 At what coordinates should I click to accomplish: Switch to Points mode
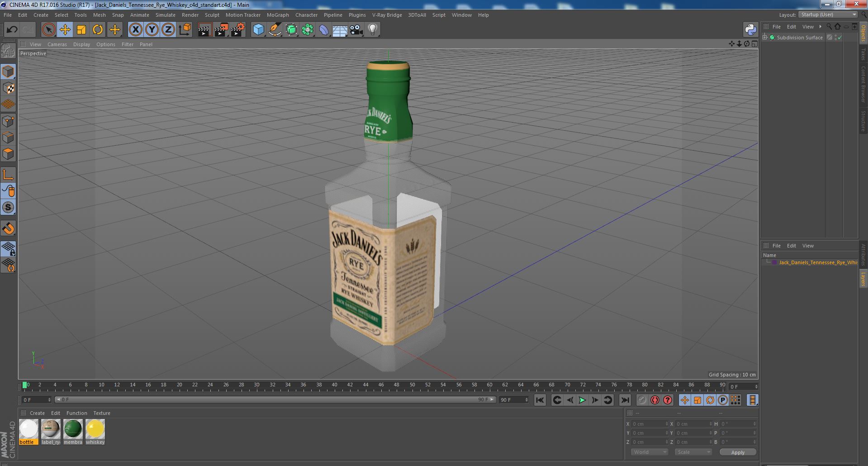8,121
